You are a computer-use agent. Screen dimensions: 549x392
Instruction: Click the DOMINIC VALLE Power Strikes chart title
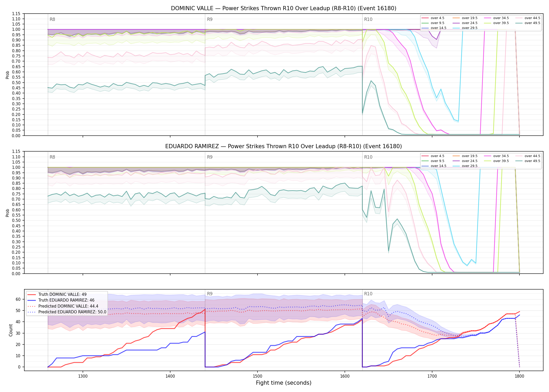pos(284,8)
